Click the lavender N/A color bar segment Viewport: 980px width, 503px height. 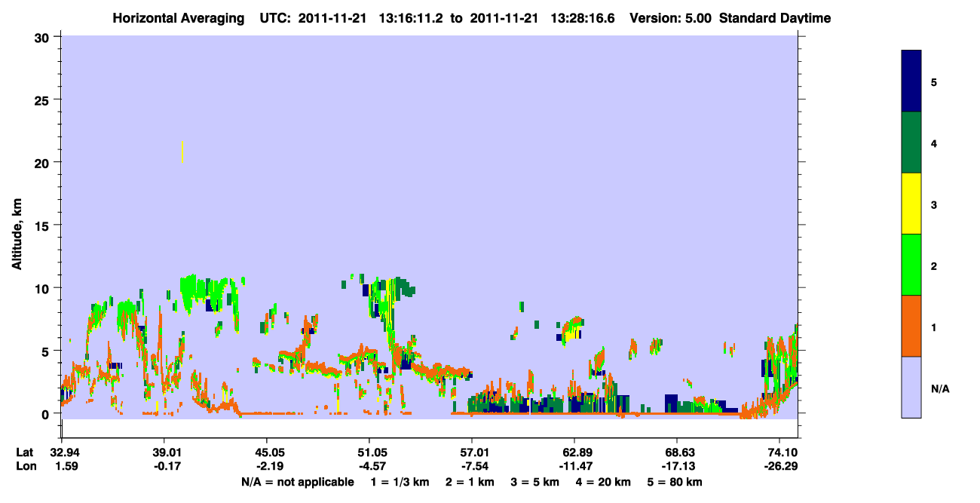[911, 387]
